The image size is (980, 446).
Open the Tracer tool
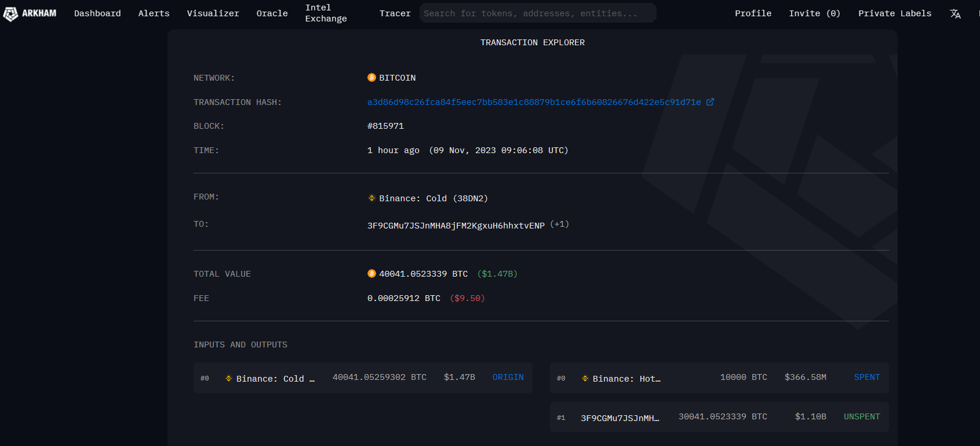pyautogui.click(x=395, y=13)
